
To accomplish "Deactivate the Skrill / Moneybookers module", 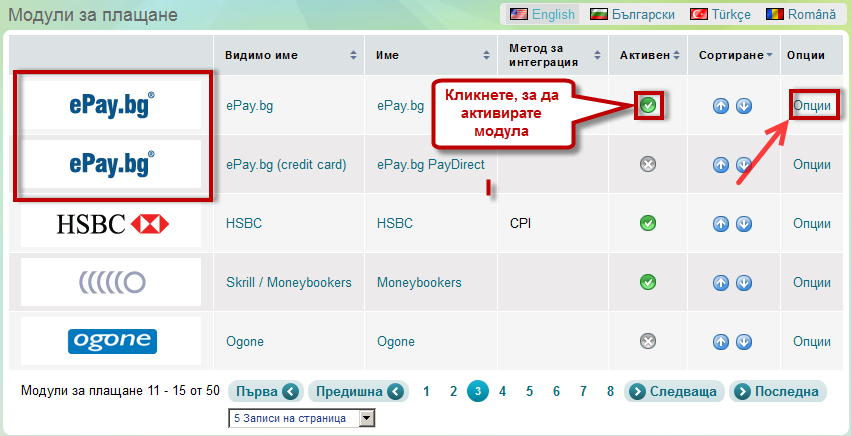I will pyautogui.click(x=648, y=283).
